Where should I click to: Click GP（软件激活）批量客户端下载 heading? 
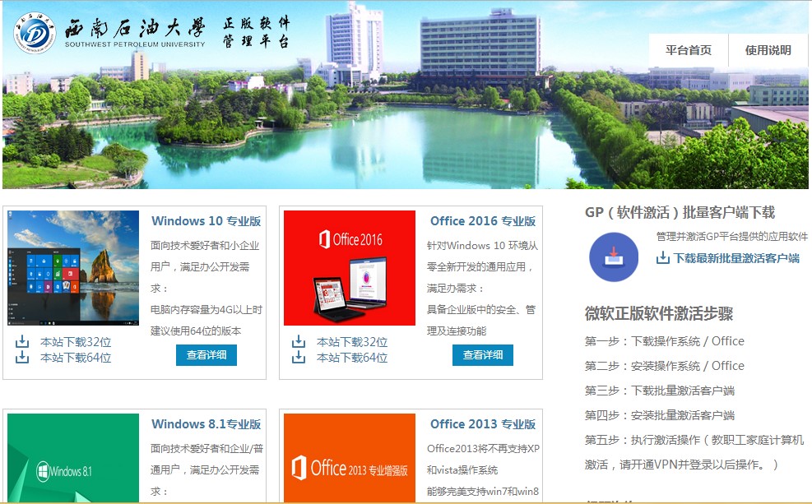click(680, 212)
